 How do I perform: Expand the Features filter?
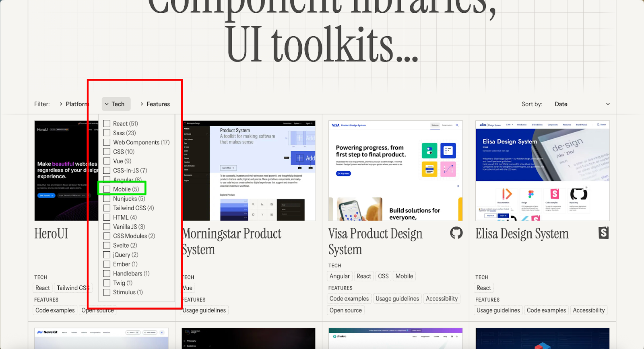(x=155, y=104)
